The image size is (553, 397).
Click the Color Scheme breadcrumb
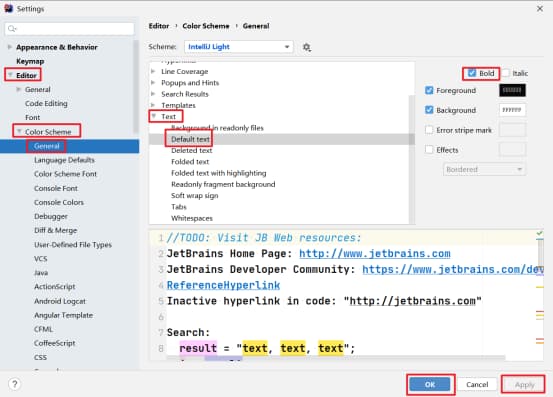[x=206, y=26]
